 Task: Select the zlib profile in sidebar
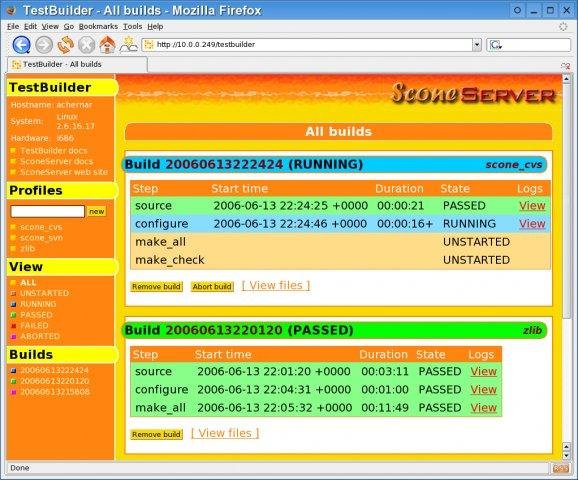(x=27, y=248)
